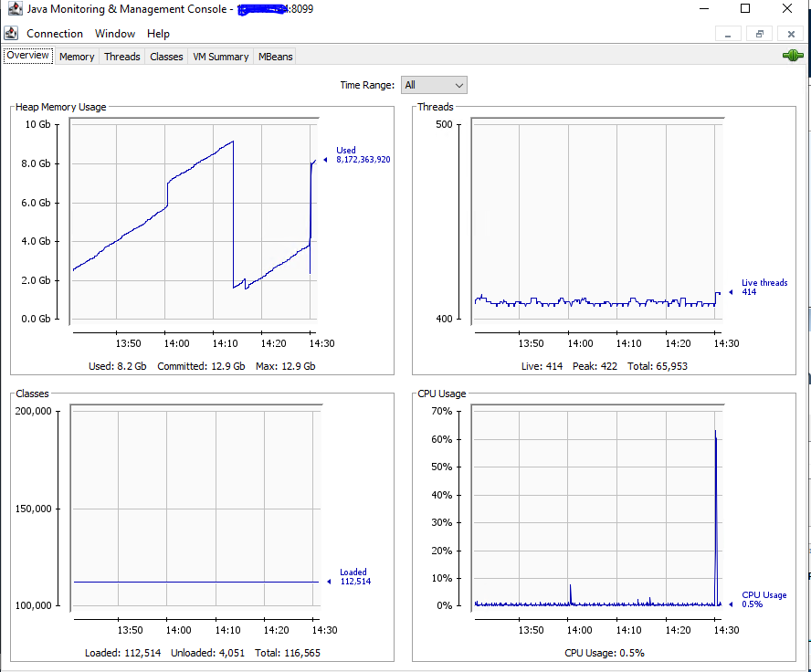Click the CPU Usage 0.5% chart label
Screen dimensions: 811x672
click(764, 599)
